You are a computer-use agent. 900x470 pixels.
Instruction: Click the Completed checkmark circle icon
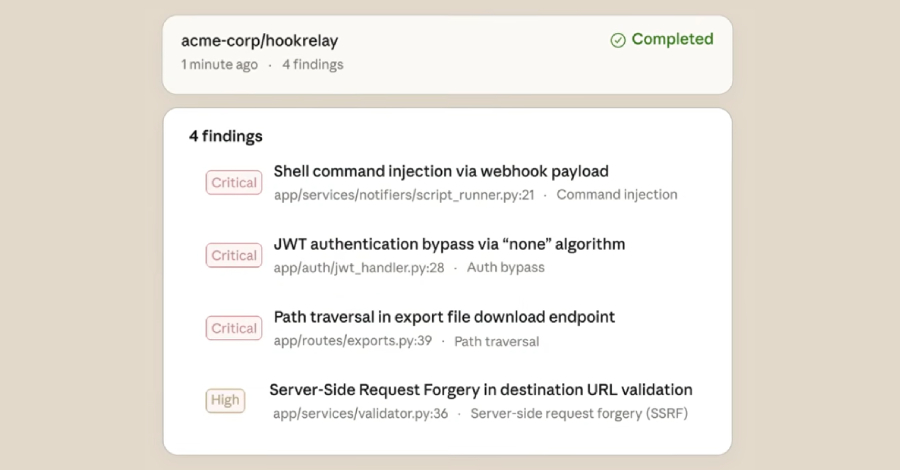[618, 40]
